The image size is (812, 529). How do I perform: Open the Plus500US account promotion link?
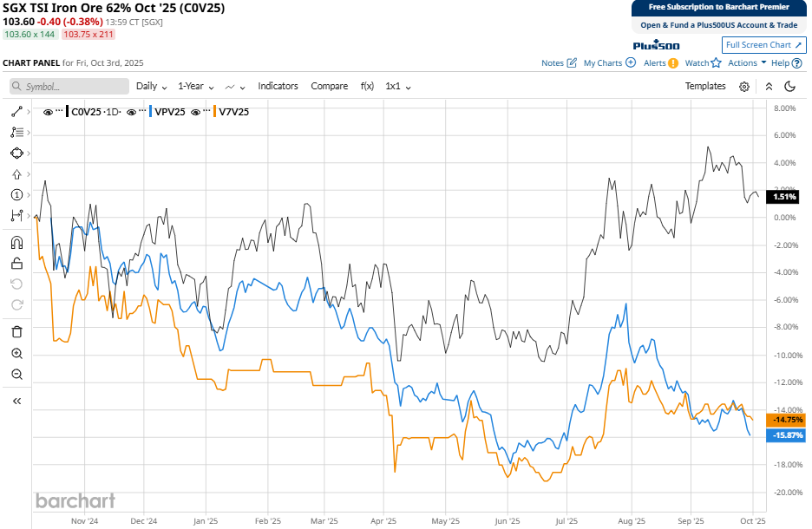(719, 25)
